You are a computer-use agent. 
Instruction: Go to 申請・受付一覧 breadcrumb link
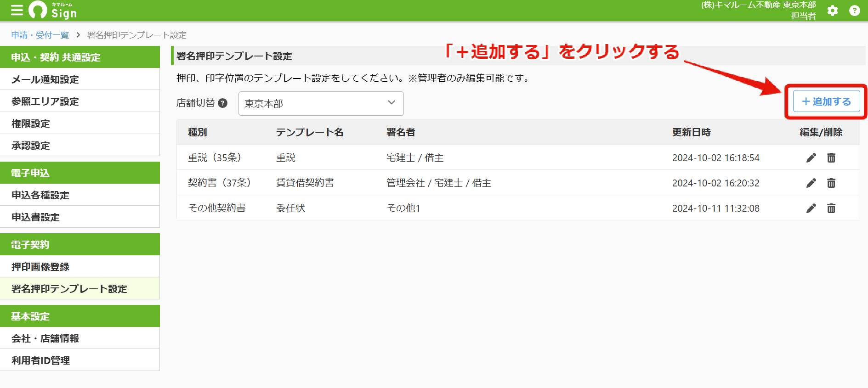(40, 35)
